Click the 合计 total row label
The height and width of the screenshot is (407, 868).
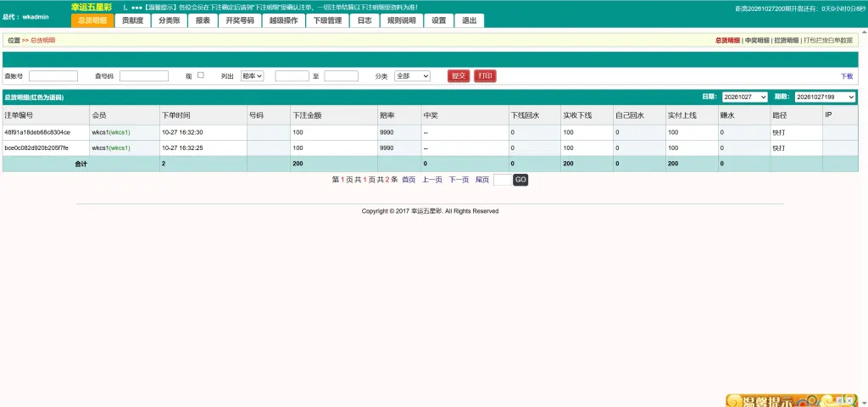tap(81, 164)
